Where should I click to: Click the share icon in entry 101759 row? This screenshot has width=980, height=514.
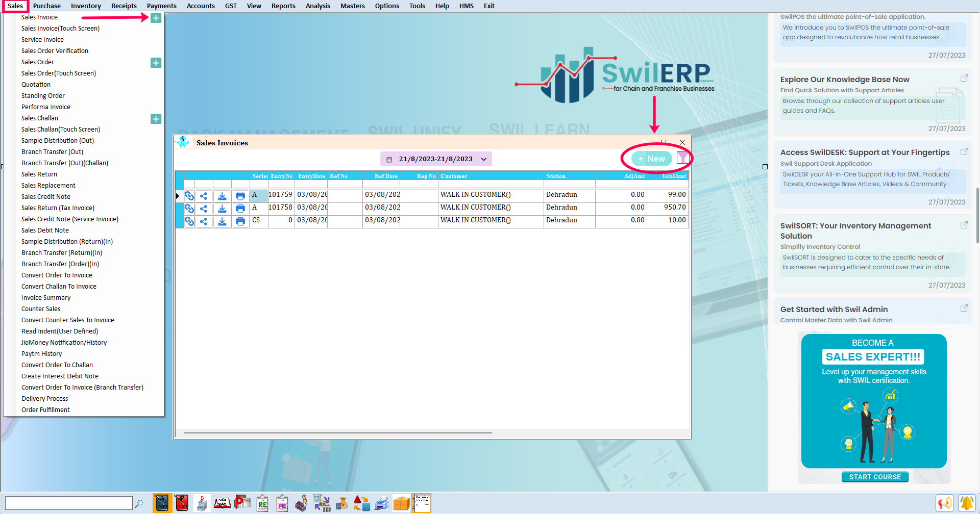click(x=204, y=196)
